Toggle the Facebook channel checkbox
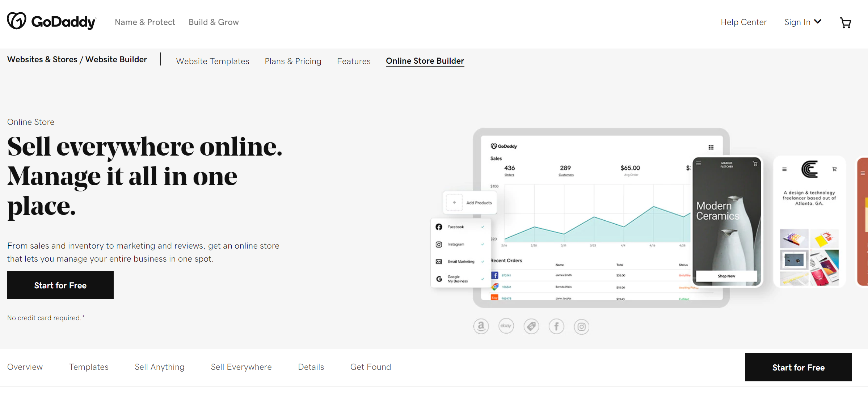868x398 pixels. click(484, 227)
